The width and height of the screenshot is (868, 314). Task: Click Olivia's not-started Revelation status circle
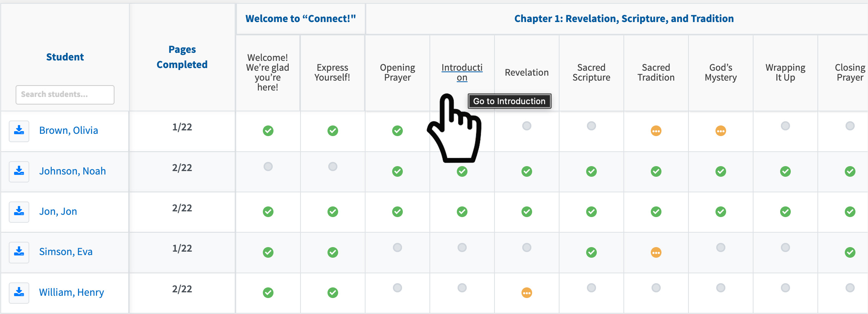click(526, 126)
